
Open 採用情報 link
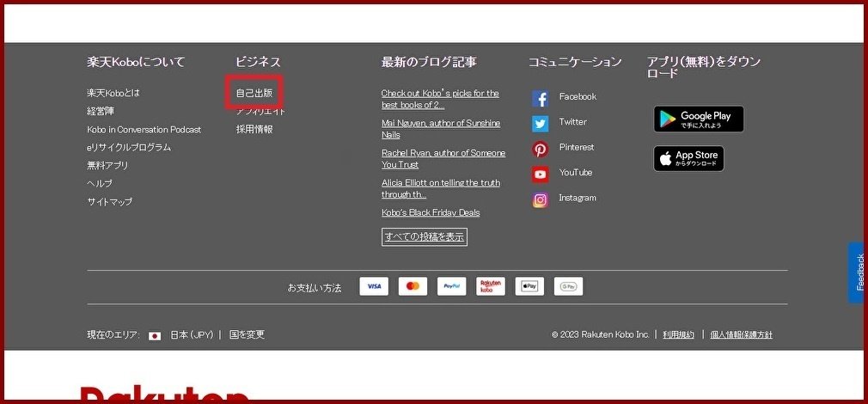coord(254,130)
